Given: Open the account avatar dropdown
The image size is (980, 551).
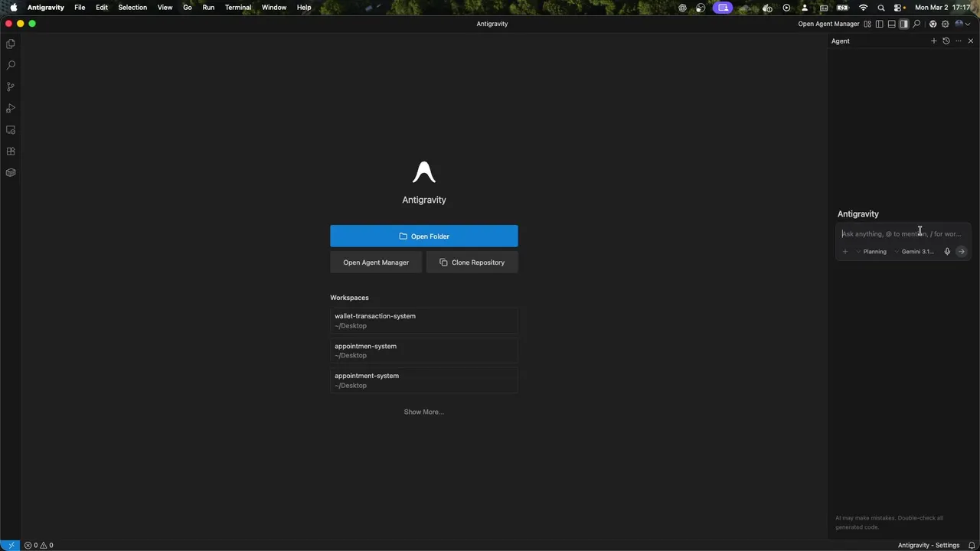Looking at the screenshot, I should click(x=962, y=24).
